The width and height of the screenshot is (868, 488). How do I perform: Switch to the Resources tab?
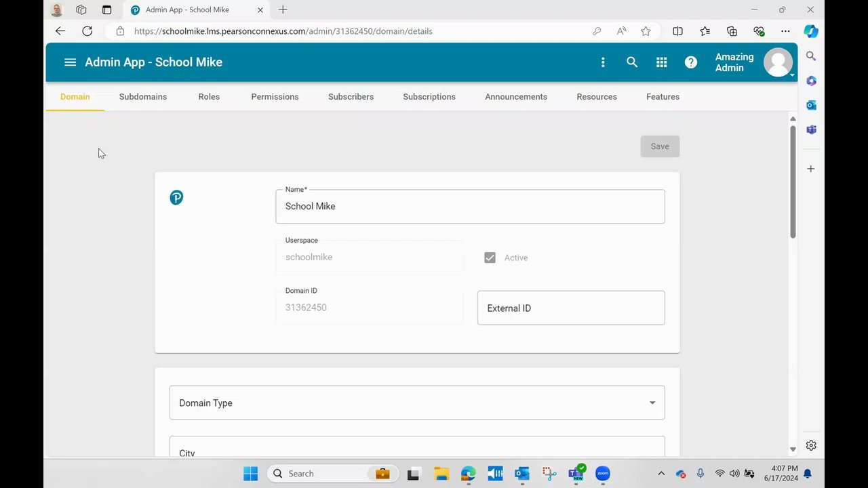click(597, 97)
